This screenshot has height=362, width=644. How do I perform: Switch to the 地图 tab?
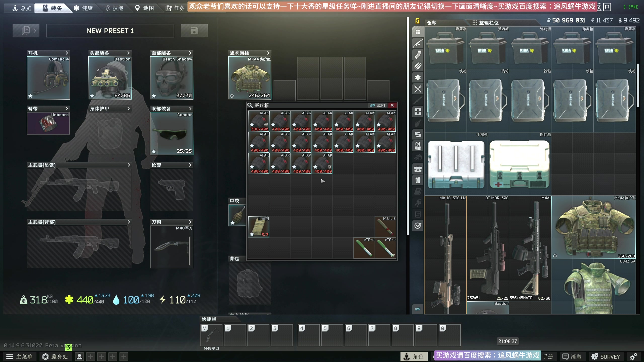tap(145, 8)
